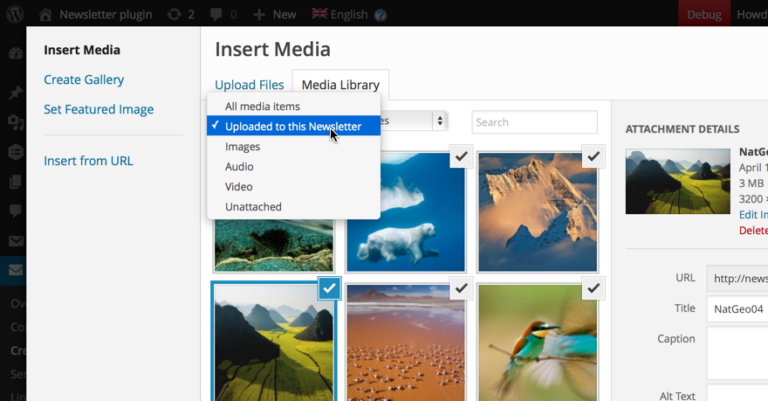Click the Debug button in admin bar

pyautogui.click(x=704, y=14)
